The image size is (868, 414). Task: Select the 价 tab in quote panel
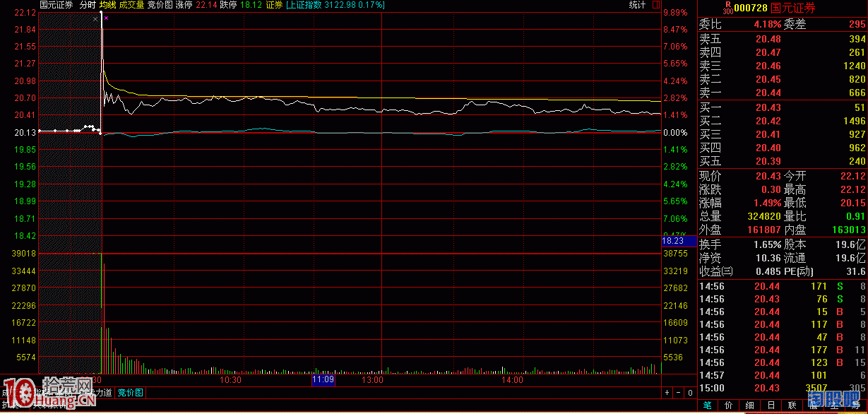pos(729,406)
